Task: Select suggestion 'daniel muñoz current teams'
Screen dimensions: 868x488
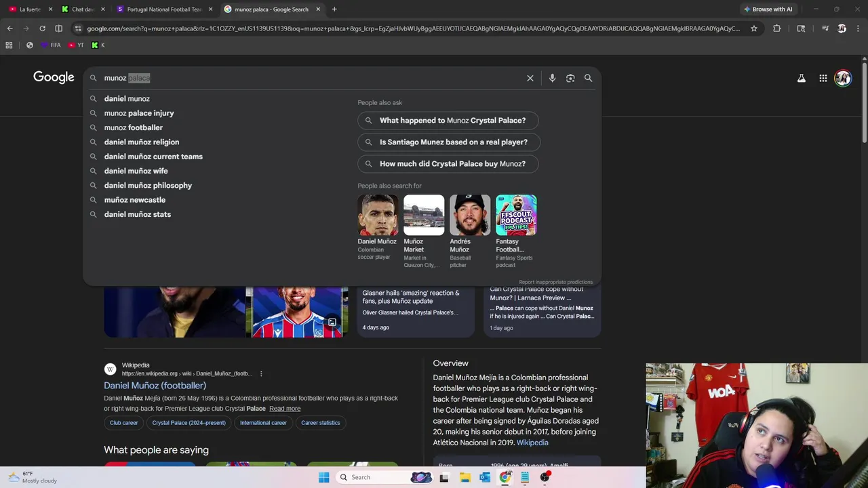Action: 153,157
